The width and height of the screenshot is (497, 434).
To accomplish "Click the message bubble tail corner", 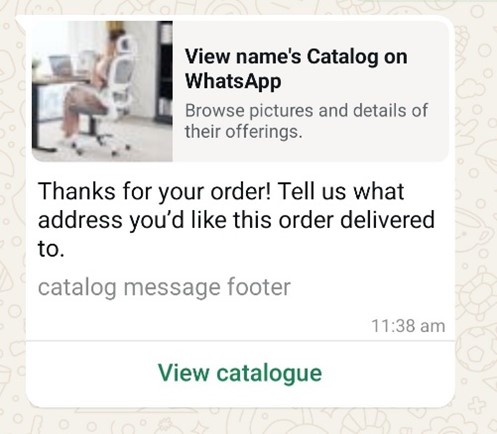I will pyautogui.click(x=21, y=21).
